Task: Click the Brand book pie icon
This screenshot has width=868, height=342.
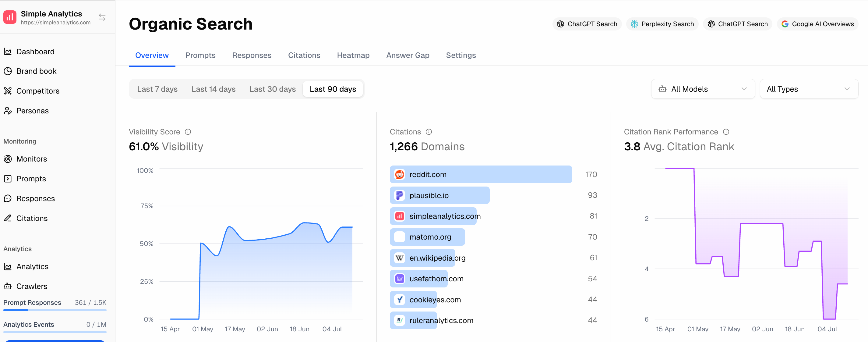Action: 8,71
